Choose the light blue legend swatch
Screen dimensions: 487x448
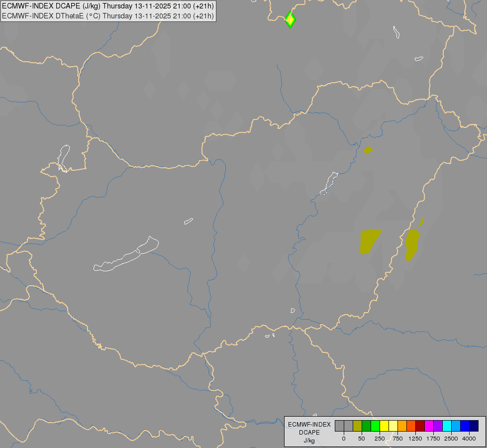(456, 426)
